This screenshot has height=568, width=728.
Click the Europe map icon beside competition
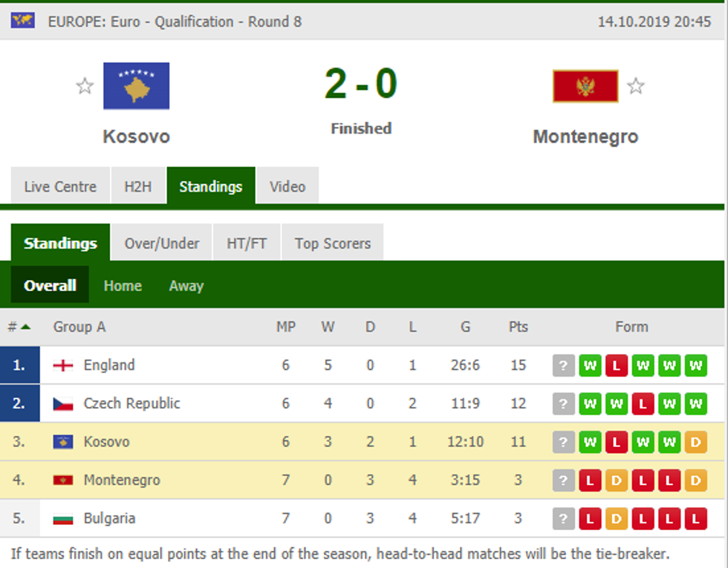point(23,20)
